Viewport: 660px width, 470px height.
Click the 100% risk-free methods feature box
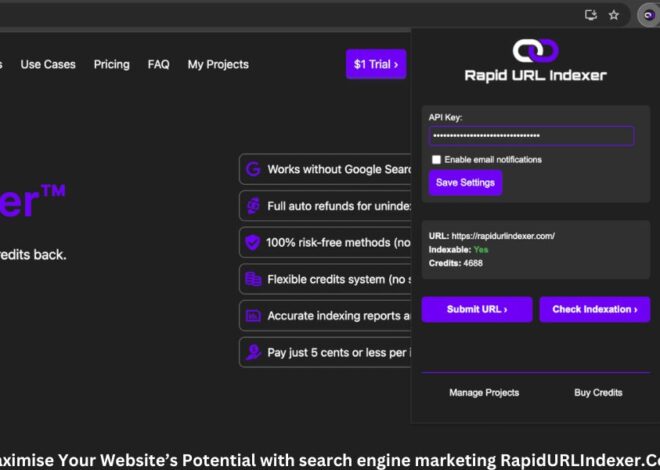tap(325, 242)
